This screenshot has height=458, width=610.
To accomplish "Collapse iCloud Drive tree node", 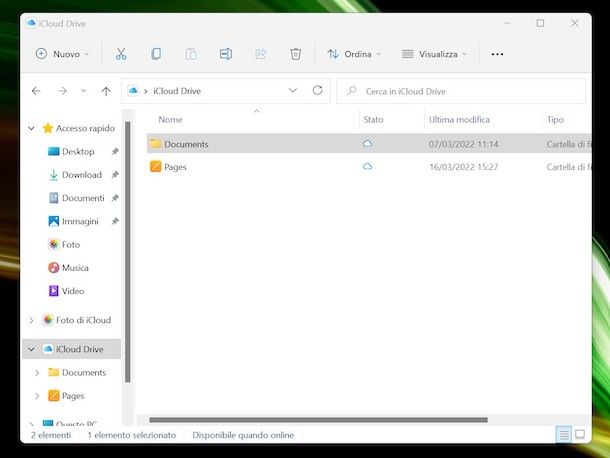I will (x=32, y=349).
